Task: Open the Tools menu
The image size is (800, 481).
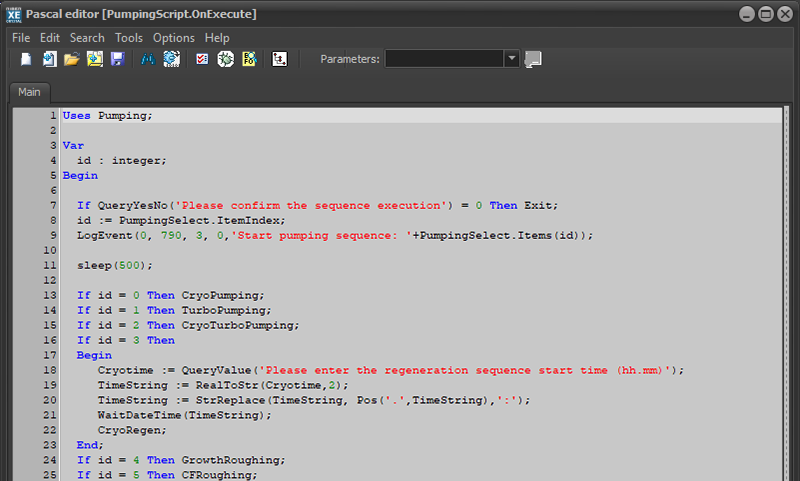Action: pos(129,38)
